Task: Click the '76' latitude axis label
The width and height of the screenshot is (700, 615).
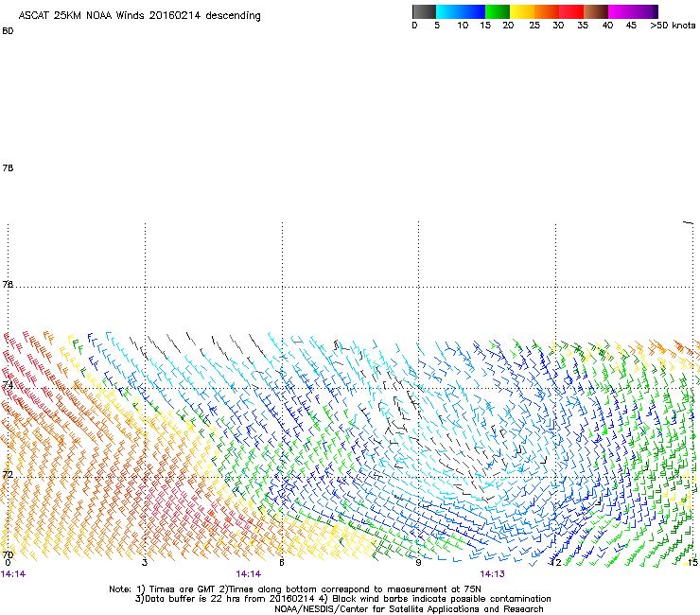Action: coord(8,284)
